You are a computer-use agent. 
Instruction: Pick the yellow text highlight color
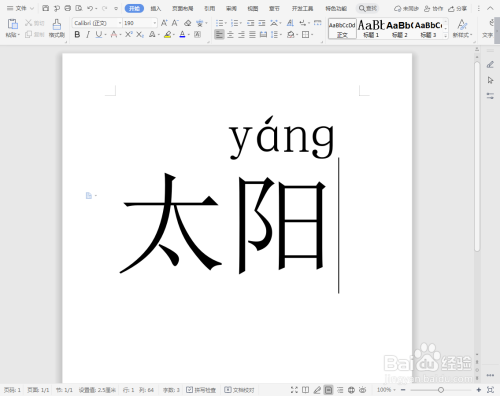168,34
